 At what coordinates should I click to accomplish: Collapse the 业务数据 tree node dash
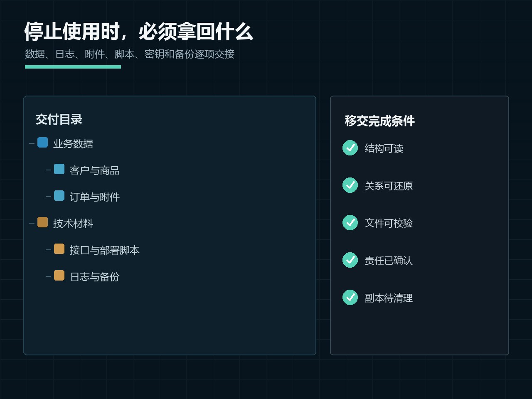pyautogui.click(x=32, y=143)
